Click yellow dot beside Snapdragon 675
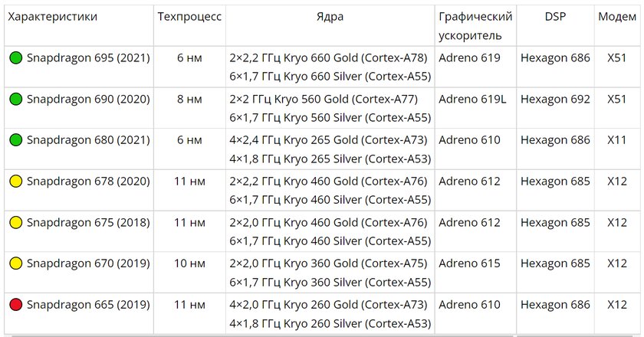The height and width of the screenshot is (337, 644). tap(15, 222)
